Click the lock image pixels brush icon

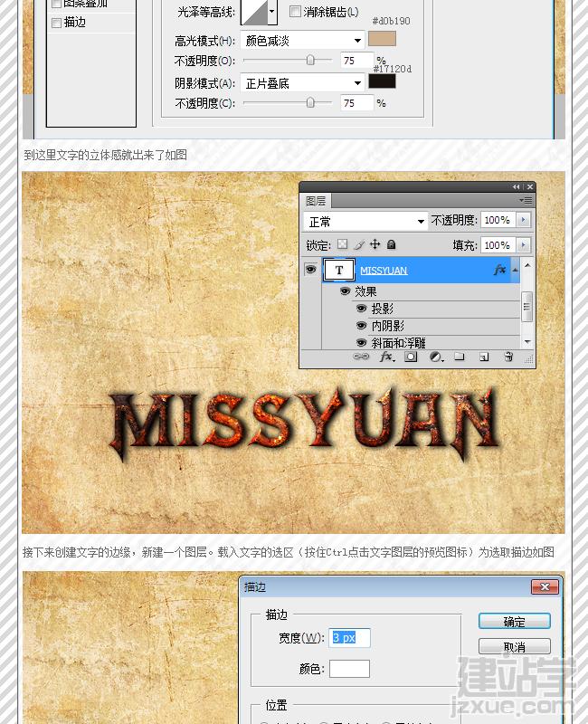[358, 244]
